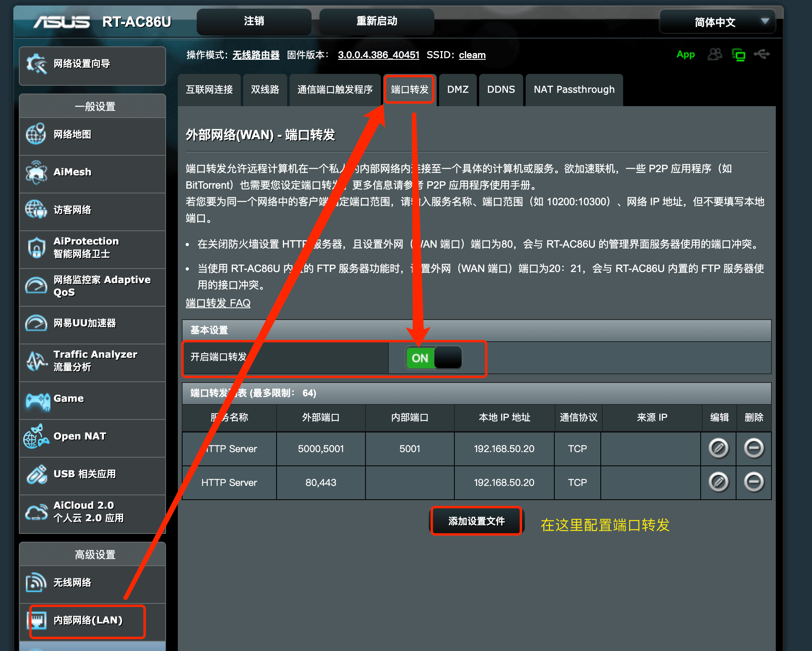Screen dimensions: 812x651
Task: Toggle the 开启端口转发 ON switch
Action: tap(434, 358)
